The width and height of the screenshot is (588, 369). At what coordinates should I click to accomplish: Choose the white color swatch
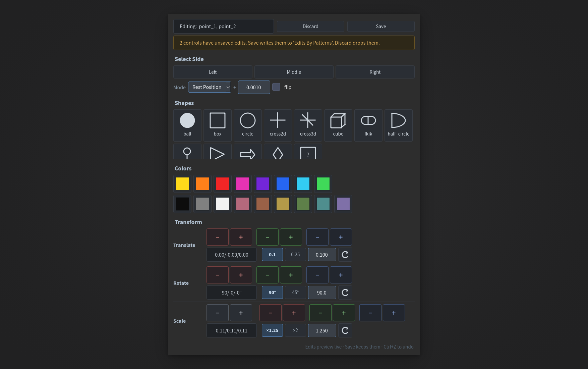pos(223,204)
